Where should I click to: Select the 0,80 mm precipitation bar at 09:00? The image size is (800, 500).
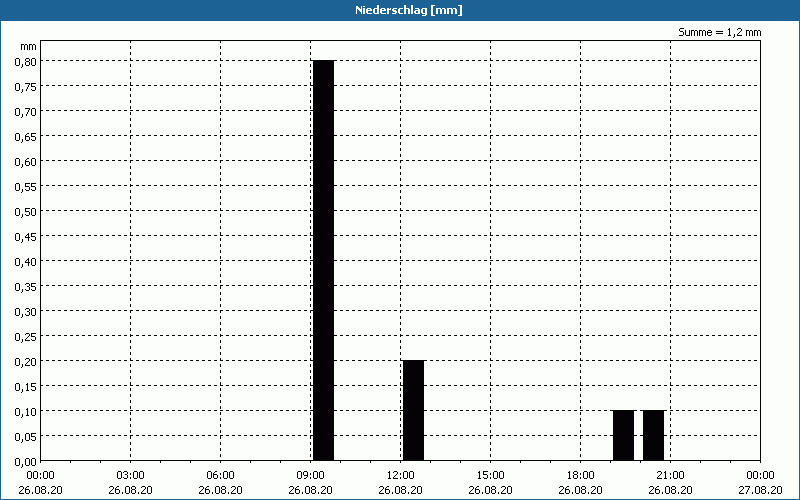click(323, 260)
